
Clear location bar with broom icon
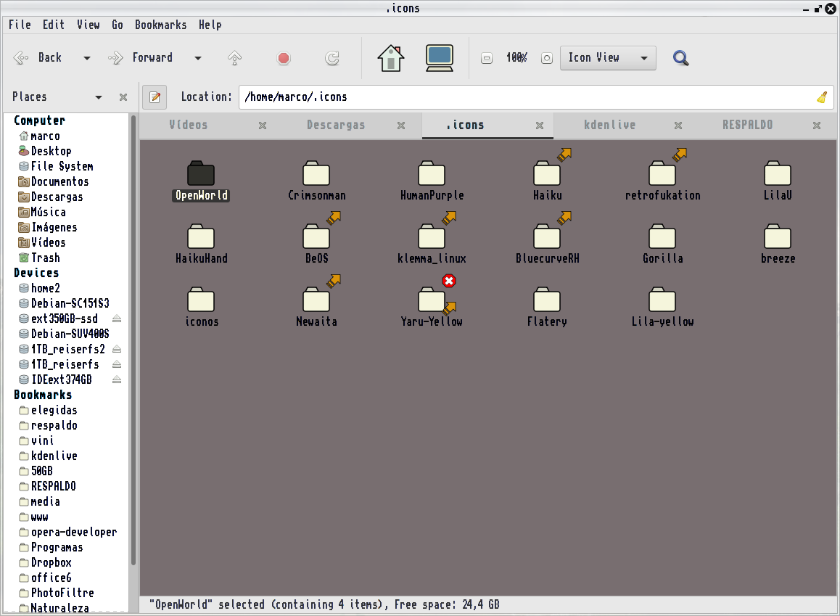pyautogui.click(x=822, y=97)
